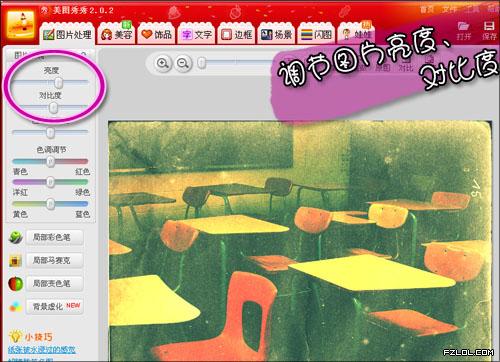Open the 文字 tab
The height and width of the screenshot is (362, 500).
pos(196,34)
